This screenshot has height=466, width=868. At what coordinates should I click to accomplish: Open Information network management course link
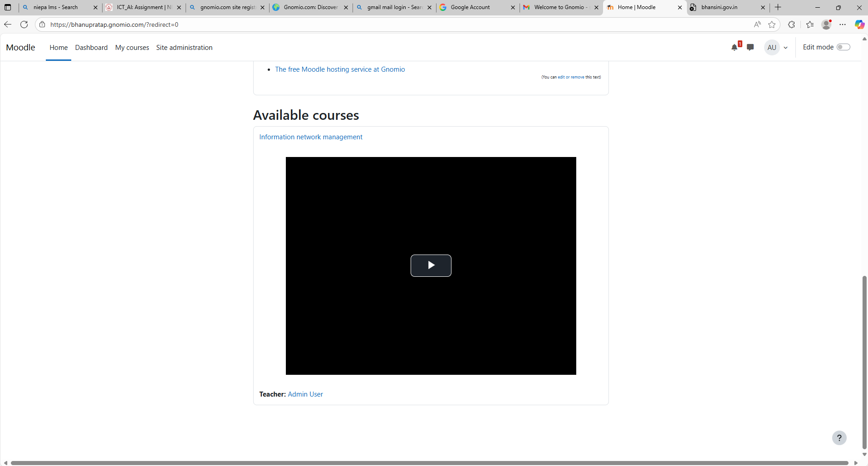coord(311,137)
